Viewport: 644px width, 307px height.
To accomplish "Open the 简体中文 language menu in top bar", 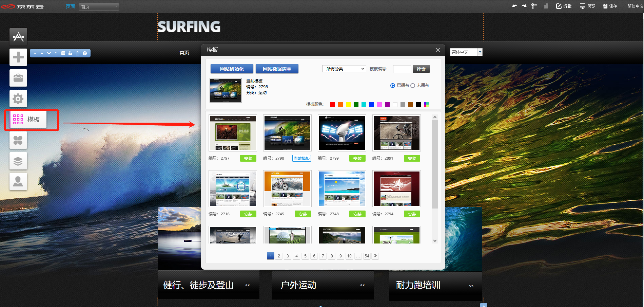I will click(x=635, y=6).
